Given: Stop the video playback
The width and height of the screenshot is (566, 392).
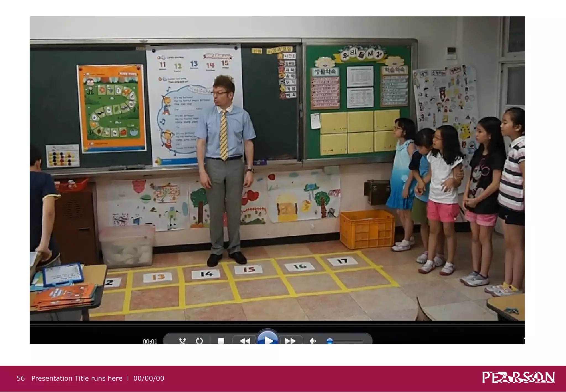Looking at the screenshot, I should point(221,341).
